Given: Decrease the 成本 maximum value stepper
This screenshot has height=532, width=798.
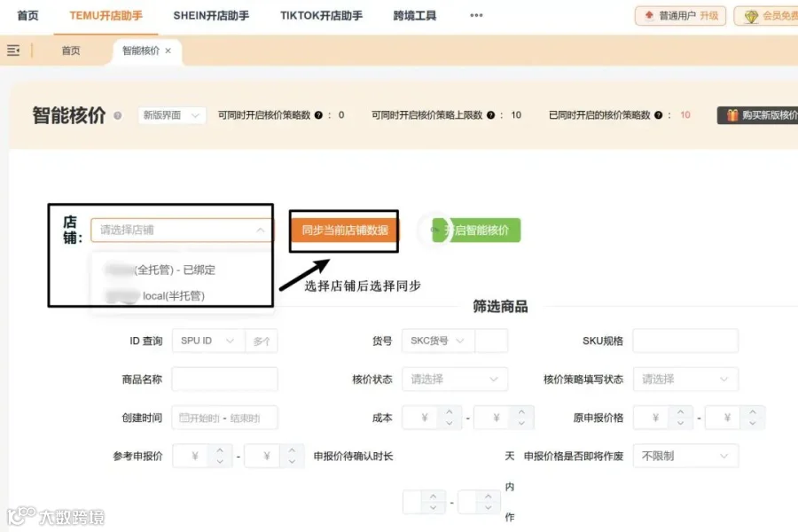Looking at the screenshot, I should pyautogui.click(x=521, y=424).
